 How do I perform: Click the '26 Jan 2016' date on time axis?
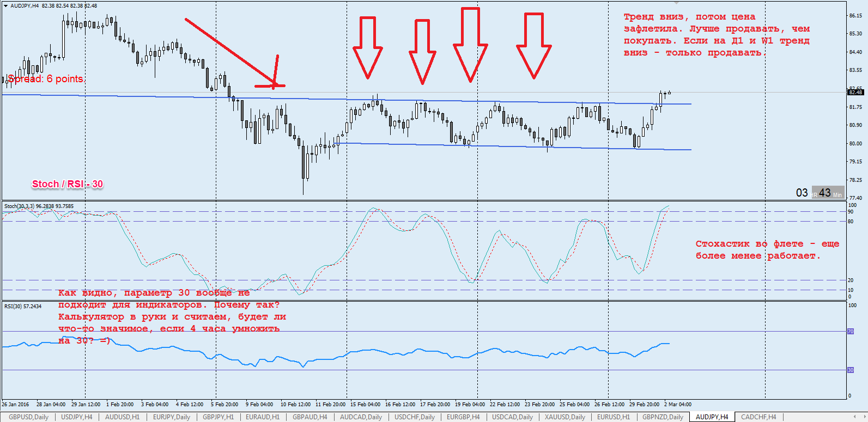tap(15, 405)
